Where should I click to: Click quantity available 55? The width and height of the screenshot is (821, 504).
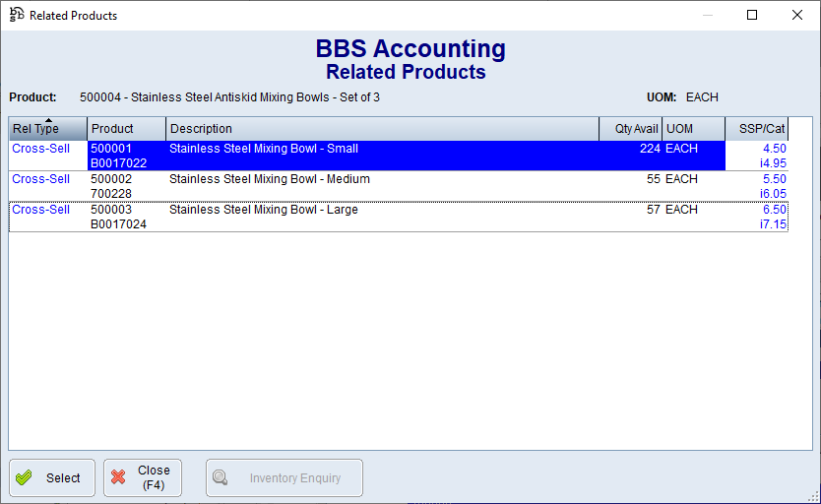[654, 179]
